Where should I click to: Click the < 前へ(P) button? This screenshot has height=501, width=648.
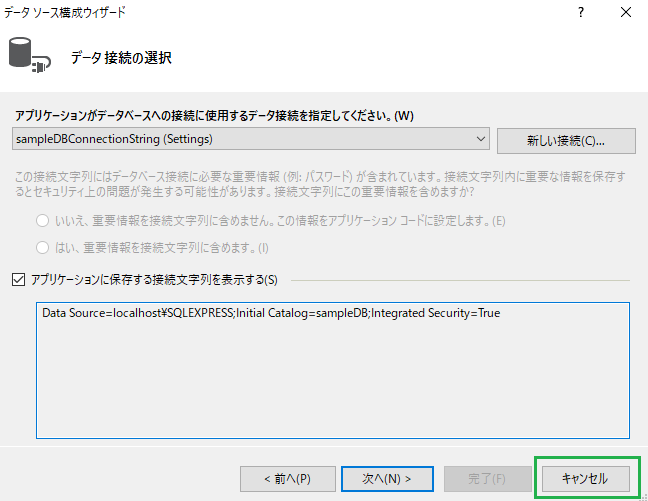[288, 479]
